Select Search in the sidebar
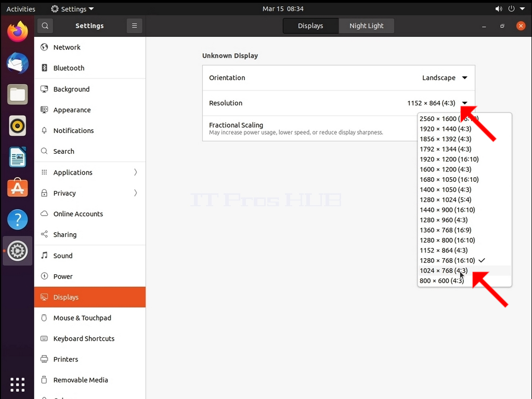This screenshot has width=532, height=399. tap(90, 151)
